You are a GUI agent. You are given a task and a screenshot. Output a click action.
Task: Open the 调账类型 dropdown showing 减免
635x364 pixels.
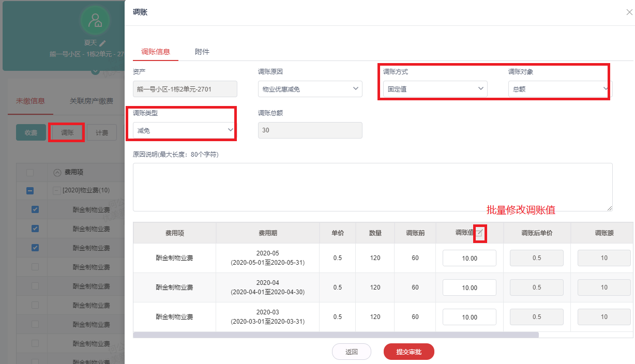(x=185, y=130)
